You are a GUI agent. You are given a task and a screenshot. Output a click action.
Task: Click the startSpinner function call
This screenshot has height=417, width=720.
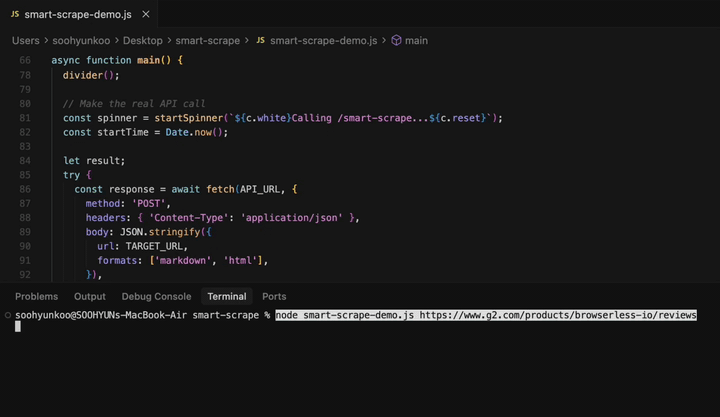point(189,118)
